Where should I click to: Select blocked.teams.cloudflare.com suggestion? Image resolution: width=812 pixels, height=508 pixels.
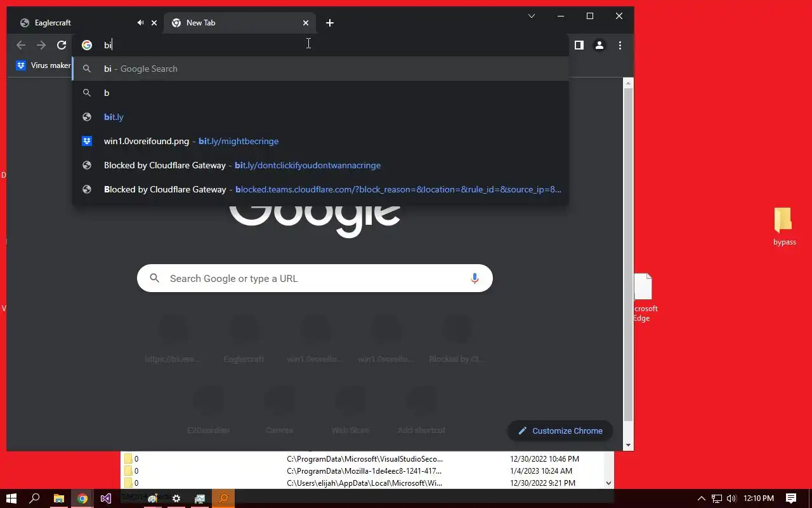pyautogui.click(x=320, y=189)
